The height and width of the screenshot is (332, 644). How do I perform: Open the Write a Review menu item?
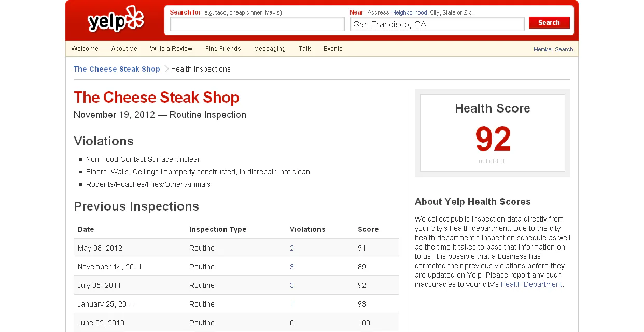pos(171,49)
